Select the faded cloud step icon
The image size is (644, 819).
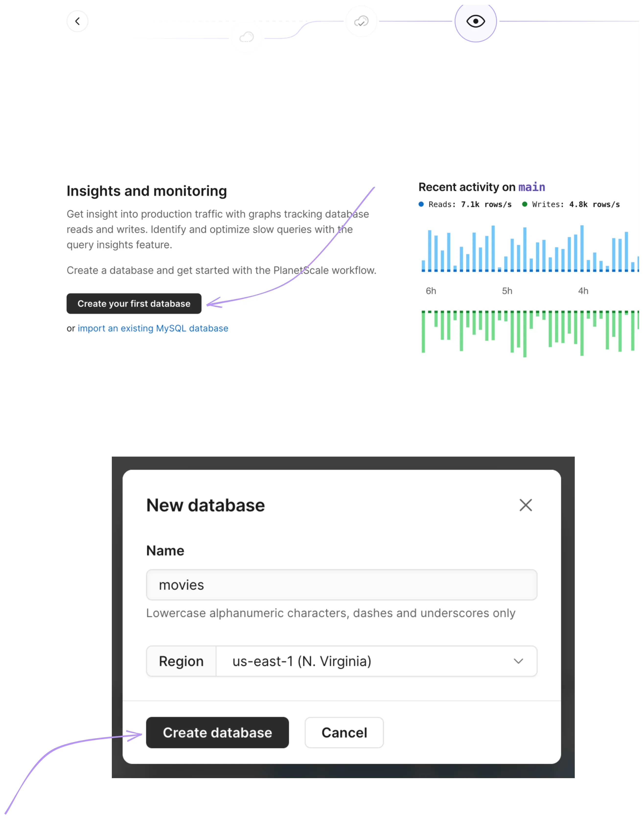[x=247, y=37]
